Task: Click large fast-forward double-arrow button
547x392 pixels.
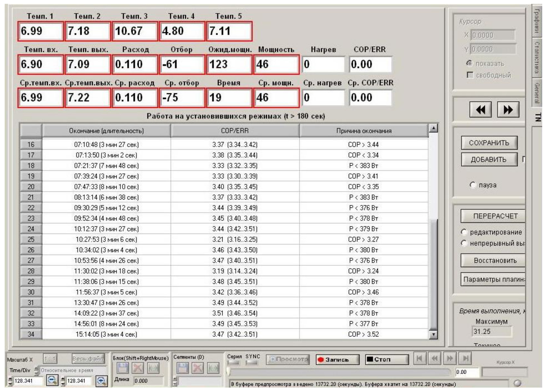Action: pyautogui.click(x=508, y=110)
